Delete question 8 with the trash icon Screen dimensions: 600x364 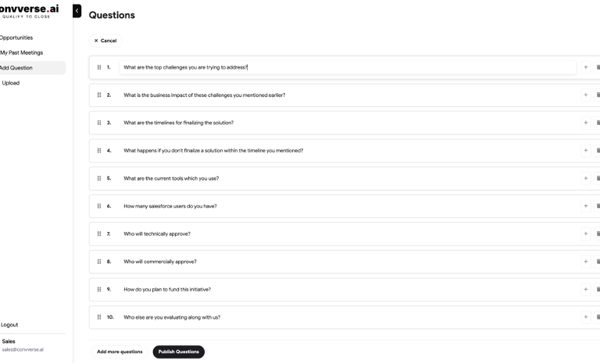(598, 262)
